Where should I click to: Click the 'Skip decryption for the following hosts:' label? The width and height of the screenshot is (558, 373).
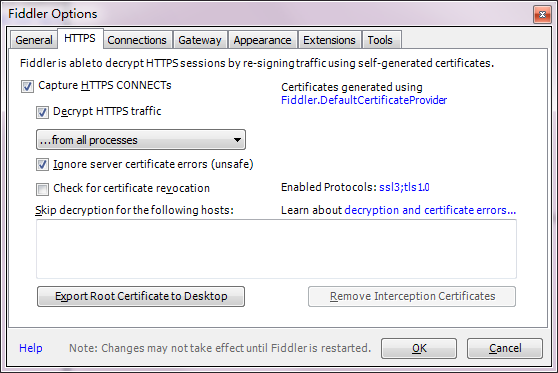click(135, 210)
